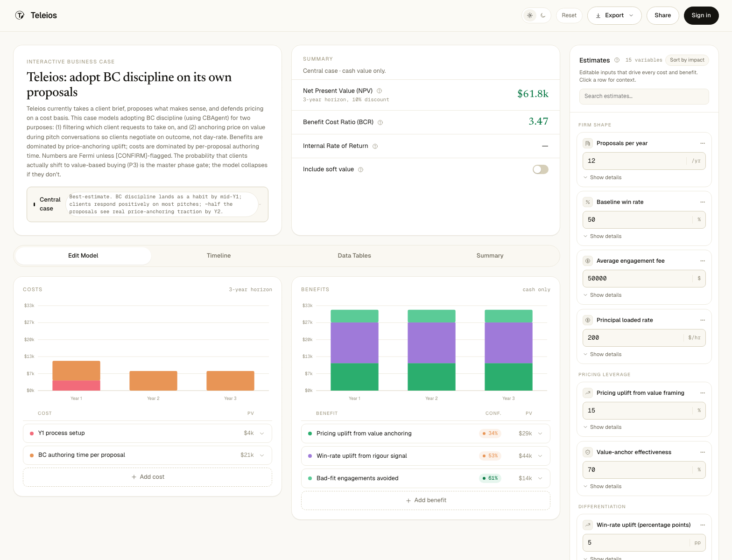Click the Baseline win rate value field
This screenshot has width=732, height=560.
pyautogui.click(x=644, y=220)
